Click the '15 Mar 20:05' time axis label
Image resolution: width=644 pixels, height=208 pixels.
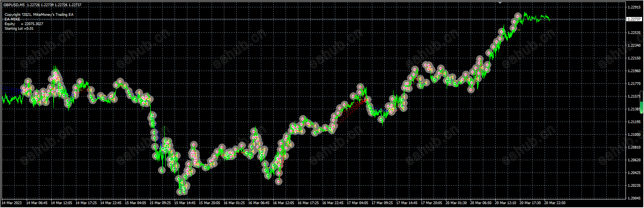pos(210,203)
